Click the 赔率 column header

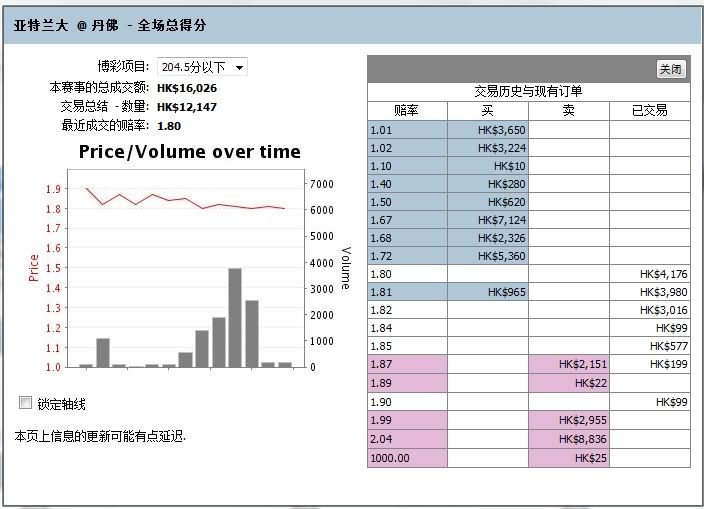[x=407, y=110]
